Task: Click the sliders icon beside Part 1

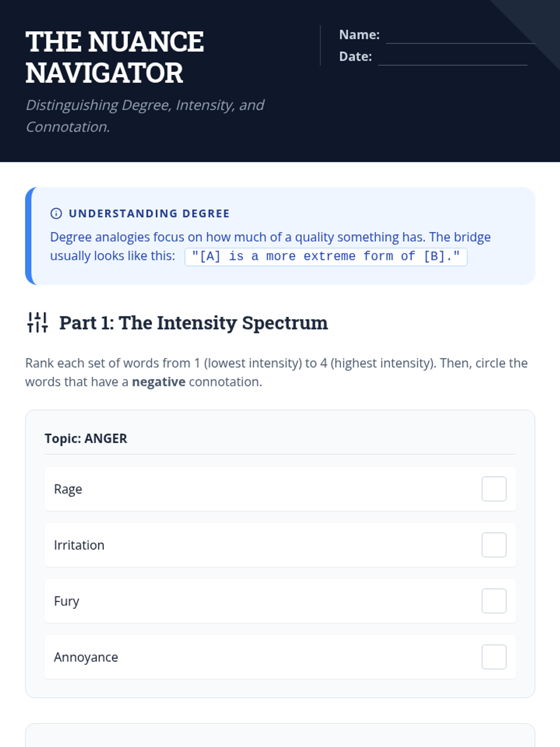Action: pos(37,323)
